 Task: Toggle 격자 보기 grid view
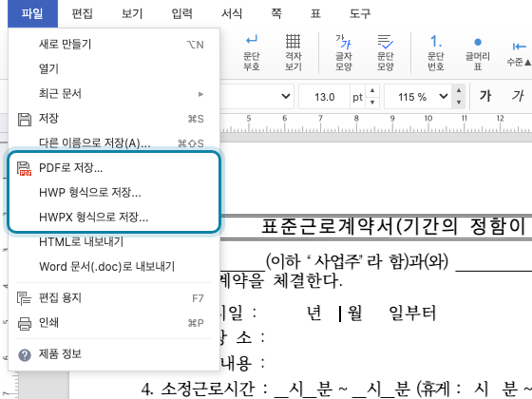coord(294,52)
